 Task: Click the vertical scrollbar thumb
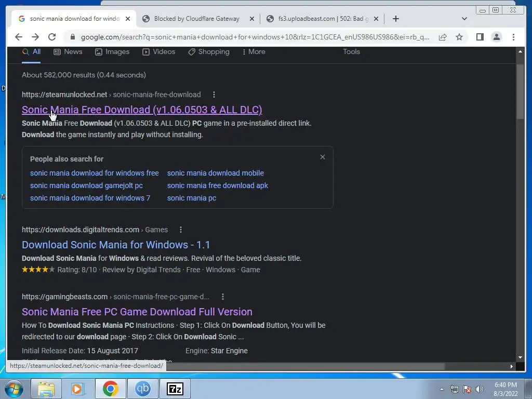(520, 91)
